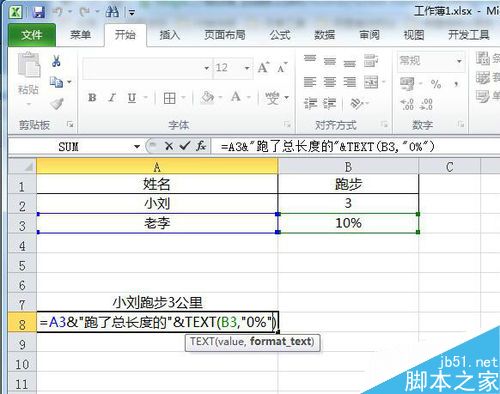Switch to the 页面布局 tab

225,35
